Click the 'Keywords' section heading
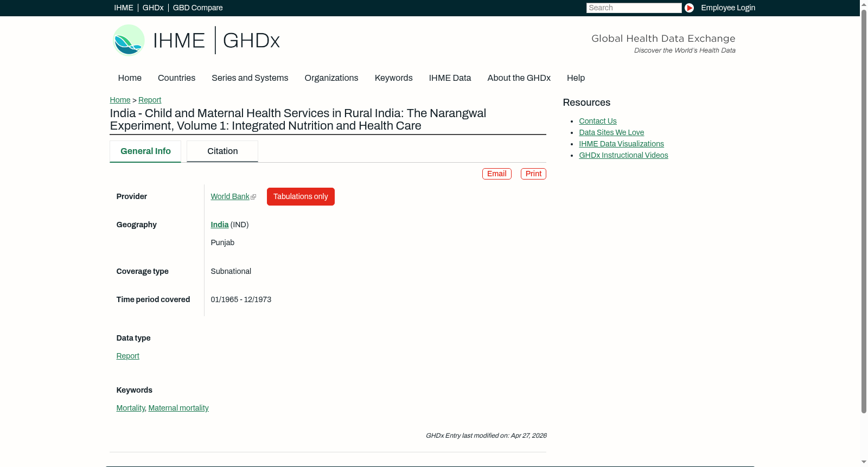Viewport: 868px width, 467px height. [134, 390]
